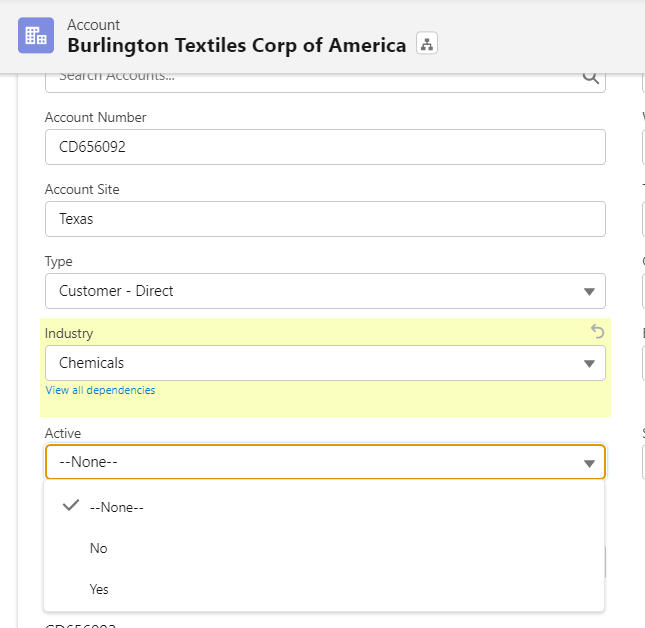Image resolution: width=645 pixels, height=628 pixels.
Task: Click the Burlington Textiles Corp account title
Action: point(236,45)
